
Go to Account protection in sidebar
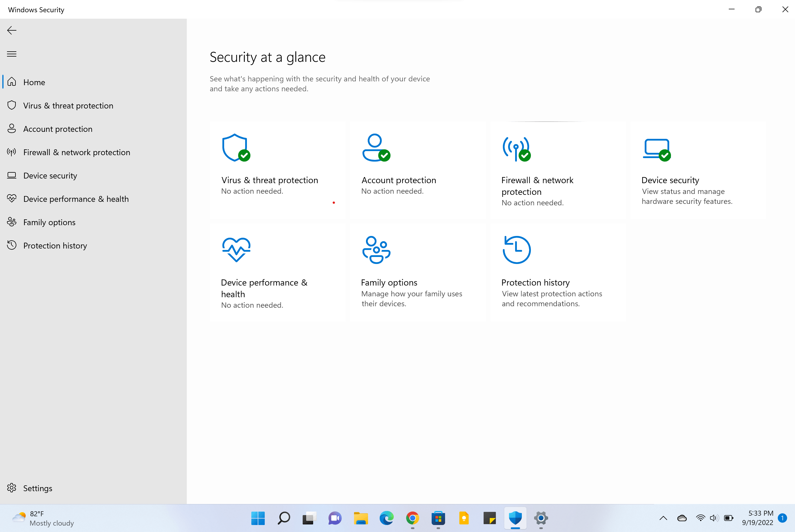click(93, 129)
